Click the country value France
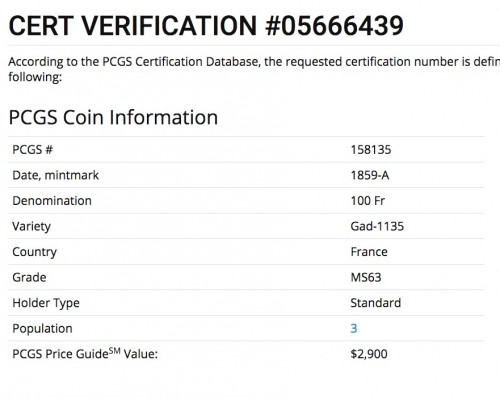This screenshot has height=398, width=500. coord(369,252)
